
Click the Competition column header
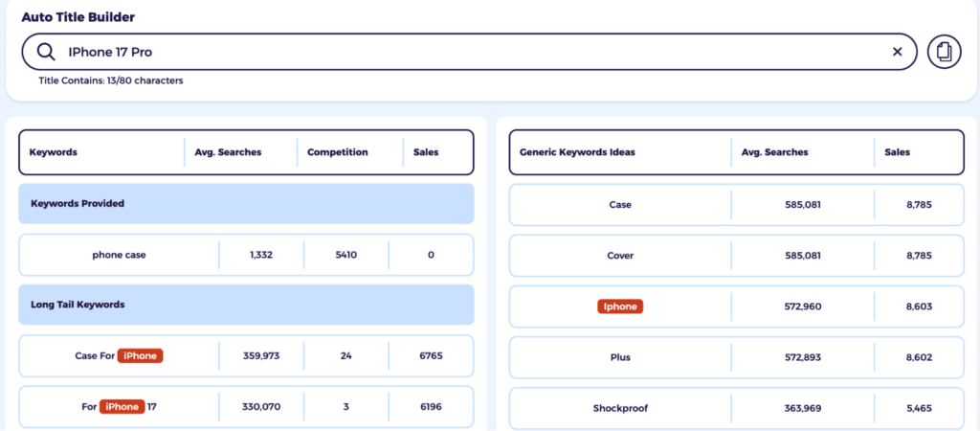click(x=338, y=152)
